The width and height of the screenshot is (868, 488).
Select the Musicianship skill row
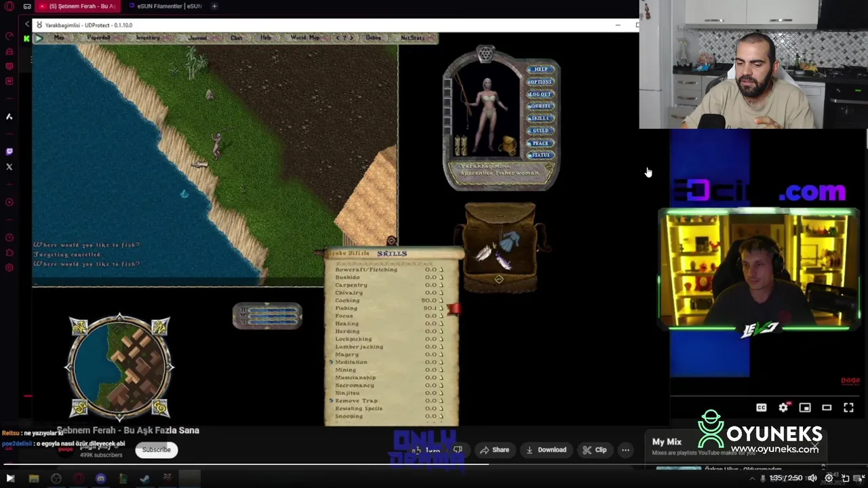coord(388,378)
